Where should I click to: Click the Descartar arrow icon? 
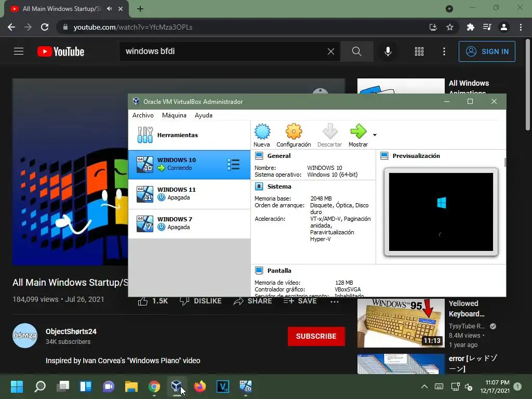(x=329, y=131)
